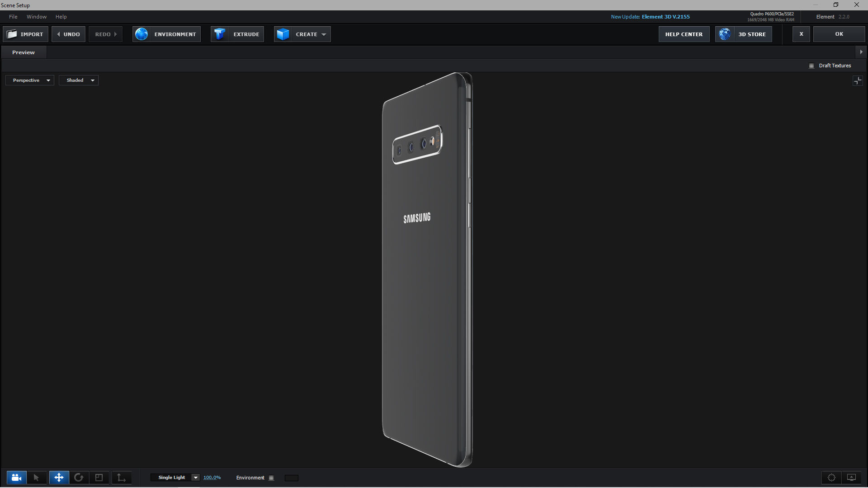Viewport: 868px width, 488px height.
Task: Click the crosshair frame-object icon
Action: point(831,478)
